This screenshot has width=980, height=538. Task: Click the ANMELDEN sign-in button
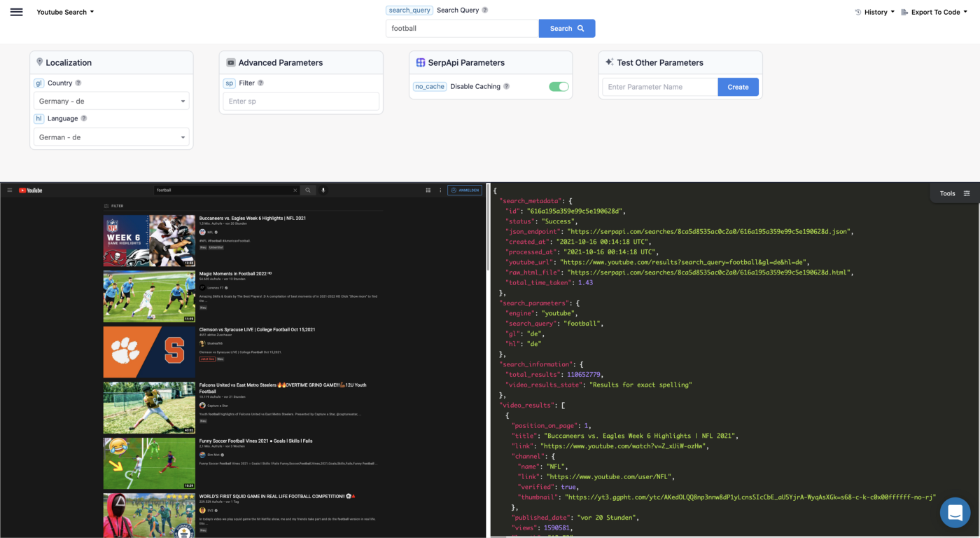(465, 190)
